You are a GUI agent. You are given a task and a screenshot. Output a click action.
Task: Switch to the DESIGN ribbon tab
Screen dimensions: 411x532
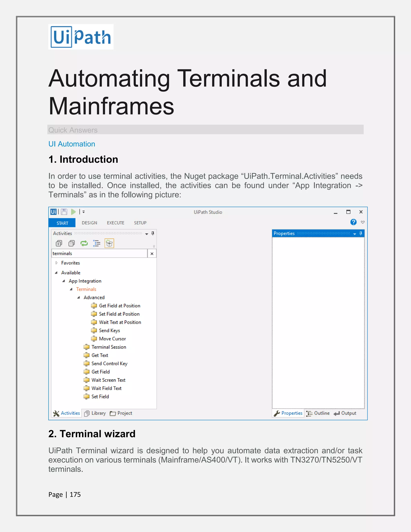(x=89, y=223)
